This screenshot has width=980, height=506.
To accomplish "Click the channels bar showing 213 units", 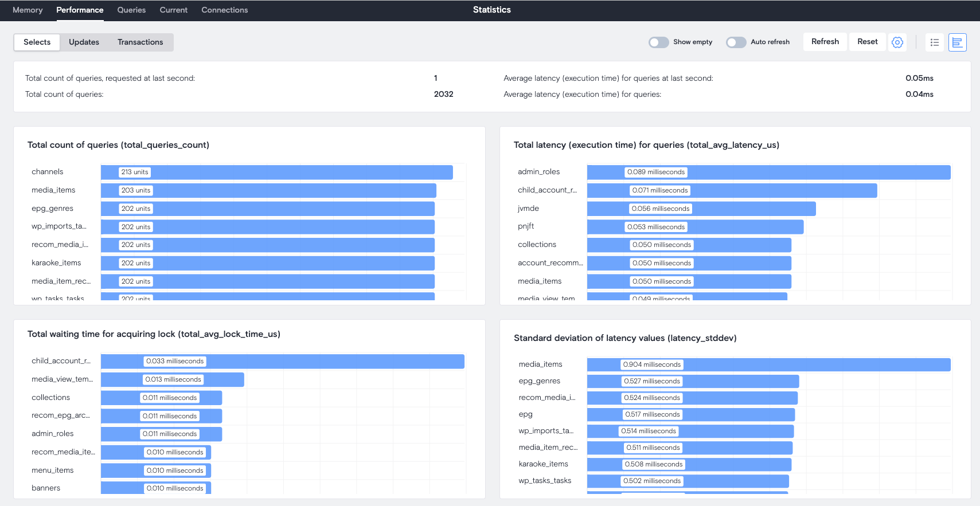I will [276, 172].
